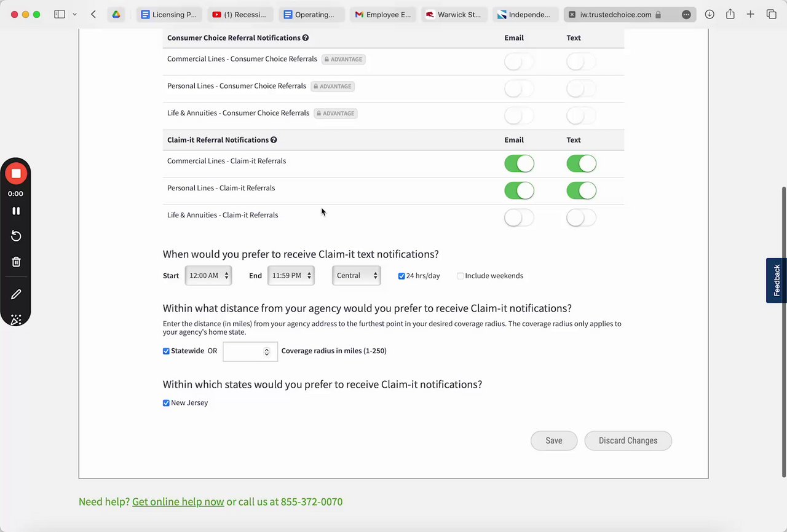Click the Save button
Screen dimensions: 787x532
point(553,440)
